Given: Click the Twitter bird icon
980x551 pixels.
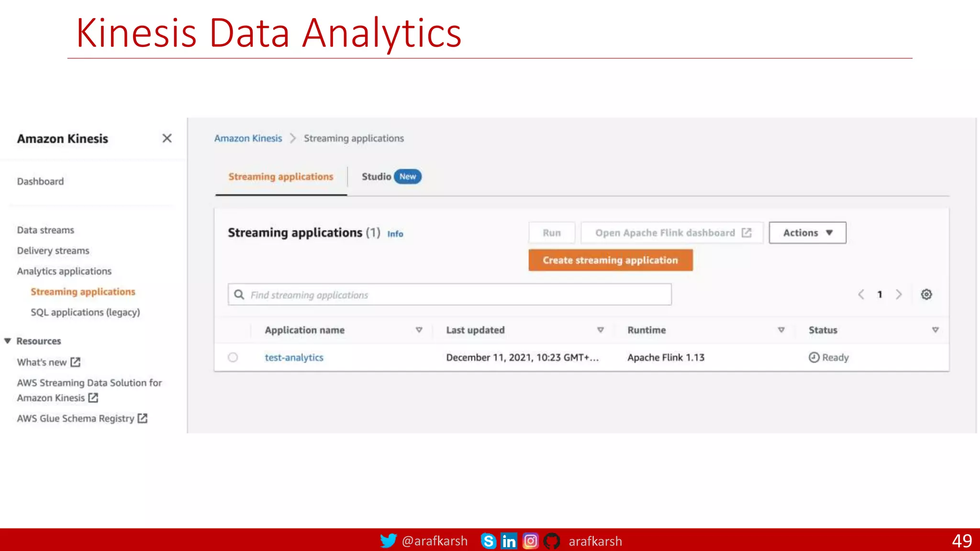Looking at the screenshot, I should (x=388, y=540).
